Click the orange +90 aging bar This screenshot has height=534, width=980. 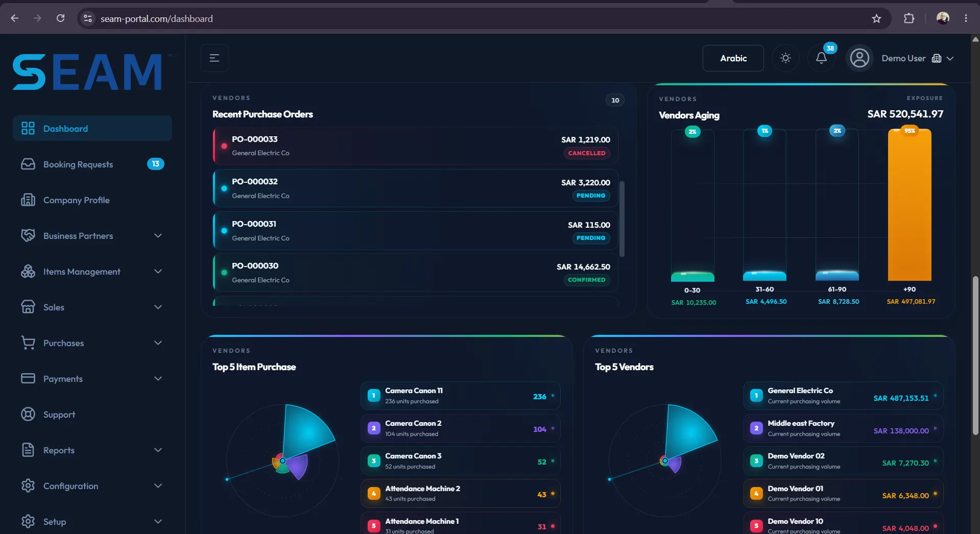[910, 205]
